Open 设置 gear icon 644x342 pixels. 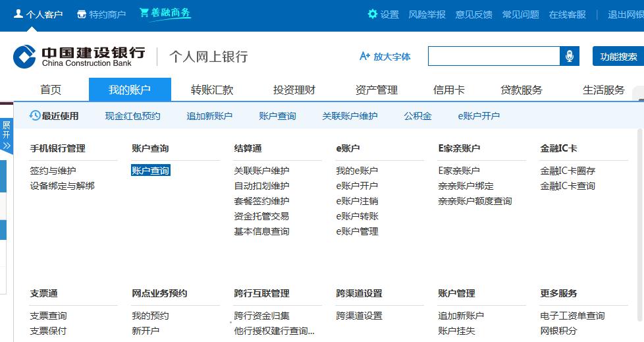point(373,14)
